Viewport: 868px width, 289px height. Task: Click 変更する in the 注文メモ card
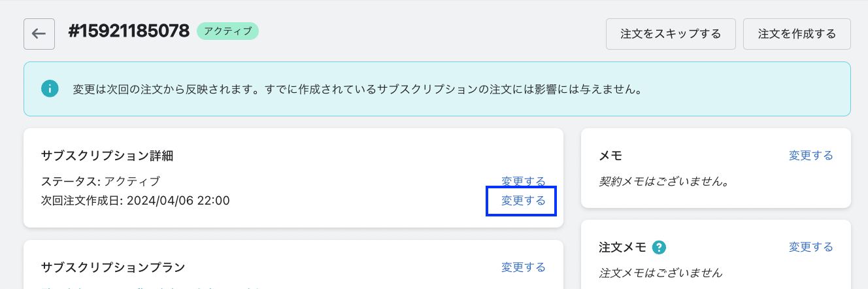810,247
